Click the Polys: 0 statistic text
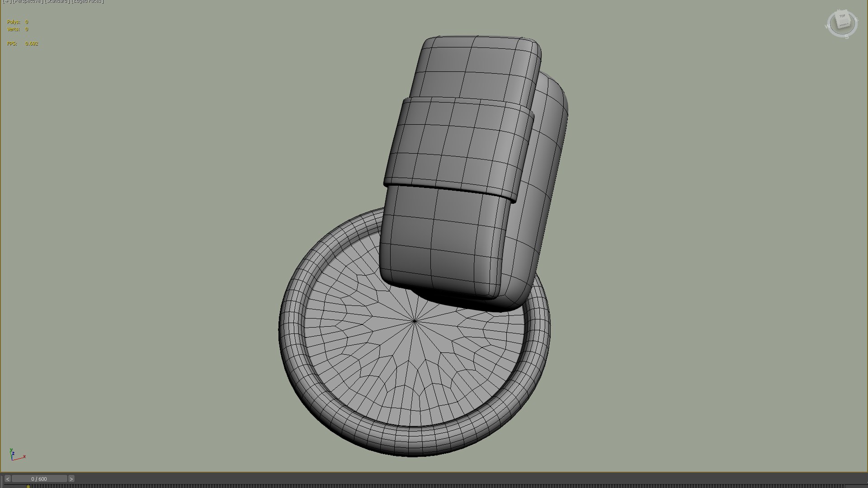868x488 pixels. pos(18,22)
